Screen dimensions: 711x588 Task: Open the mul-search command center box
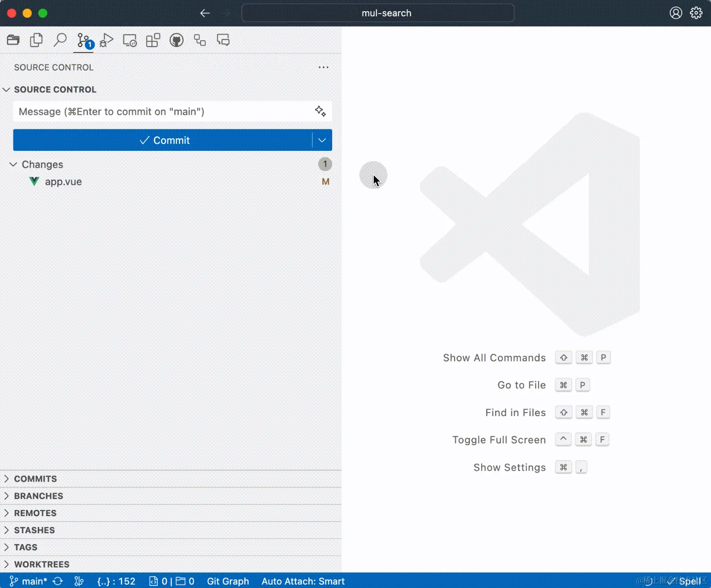pyautogui.click(x=378, y=13)
